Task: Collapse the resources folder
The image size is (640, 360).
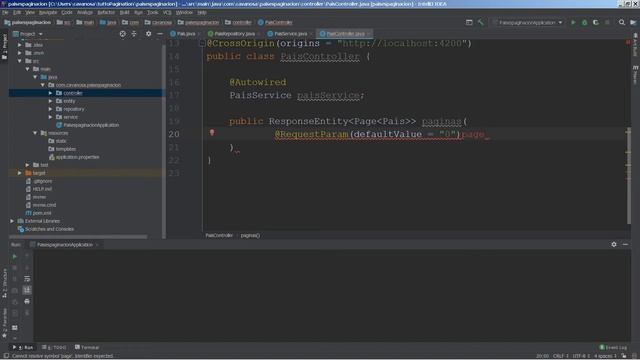Action: tap(35, 133)
